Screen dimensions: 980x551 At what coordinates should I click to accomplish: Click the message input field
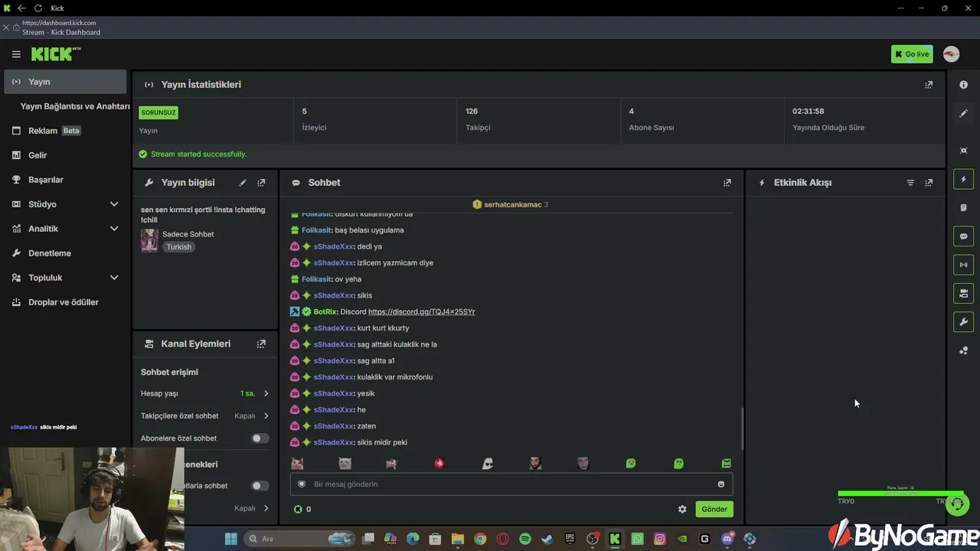(511, 484)
